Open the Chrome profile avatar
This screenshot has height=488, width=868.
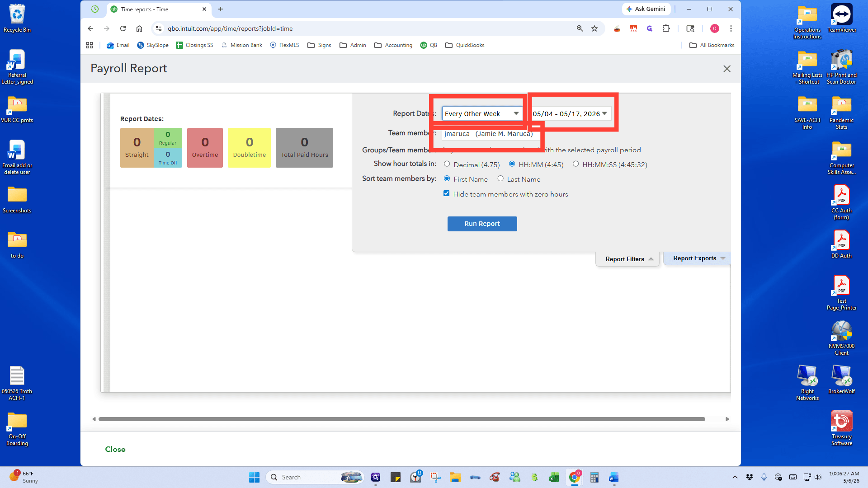[714, 28]
